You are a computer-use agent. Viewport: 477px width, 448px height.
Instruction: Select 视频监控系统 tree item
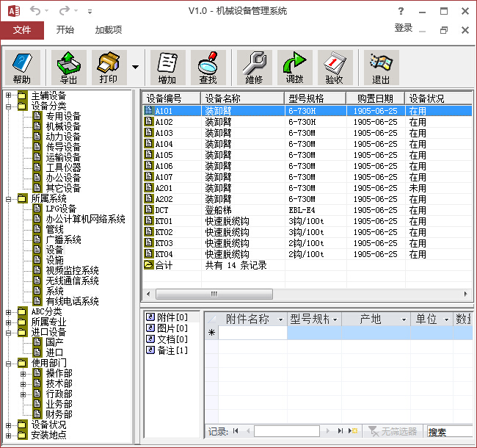pos(72,270)
